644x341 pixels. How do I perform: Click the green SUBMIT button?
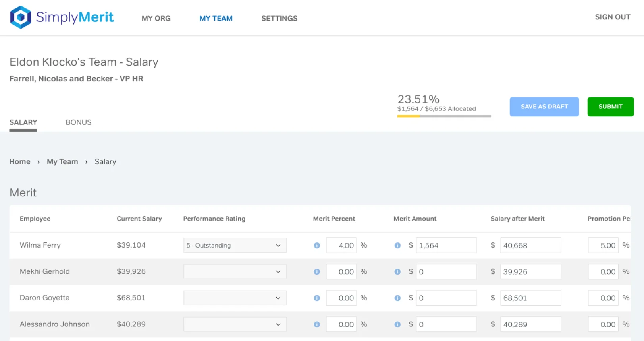(611, 107)
